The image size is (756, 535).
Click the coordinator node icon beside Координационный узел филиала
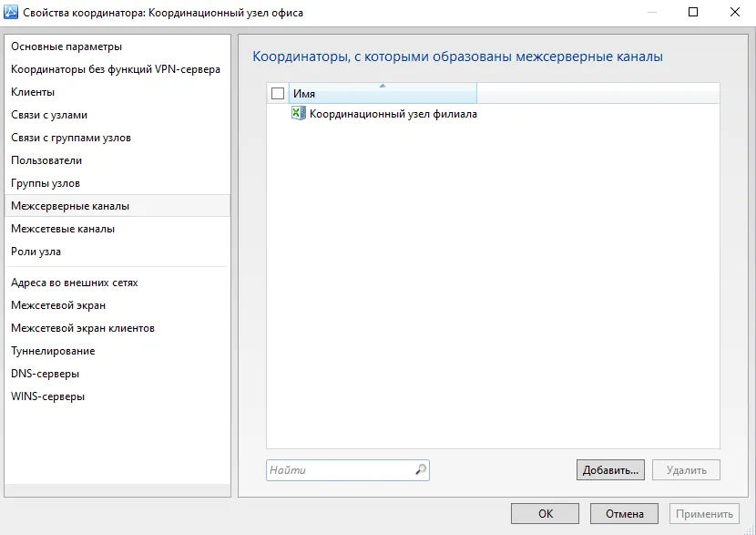coord(299,113)
